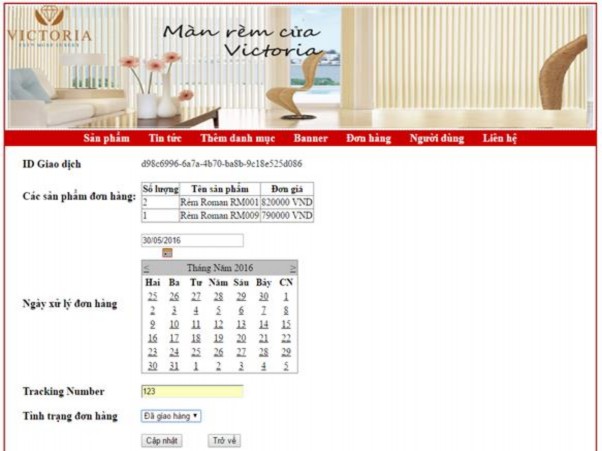
Task: Select day 10 in the calendar
Action: (x=174, y=324)
